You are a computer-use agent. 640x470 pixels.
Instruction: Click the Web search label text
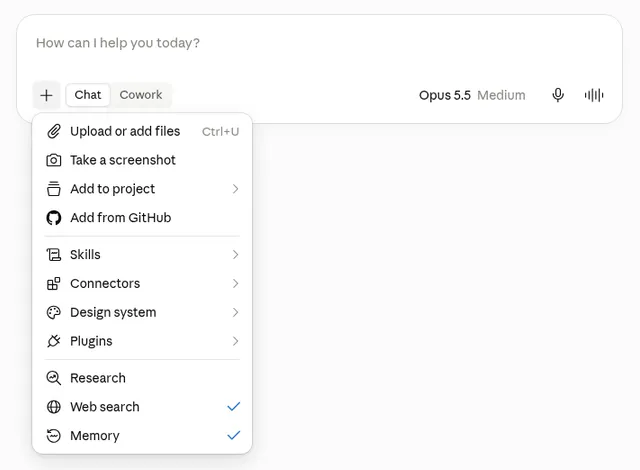105,407
